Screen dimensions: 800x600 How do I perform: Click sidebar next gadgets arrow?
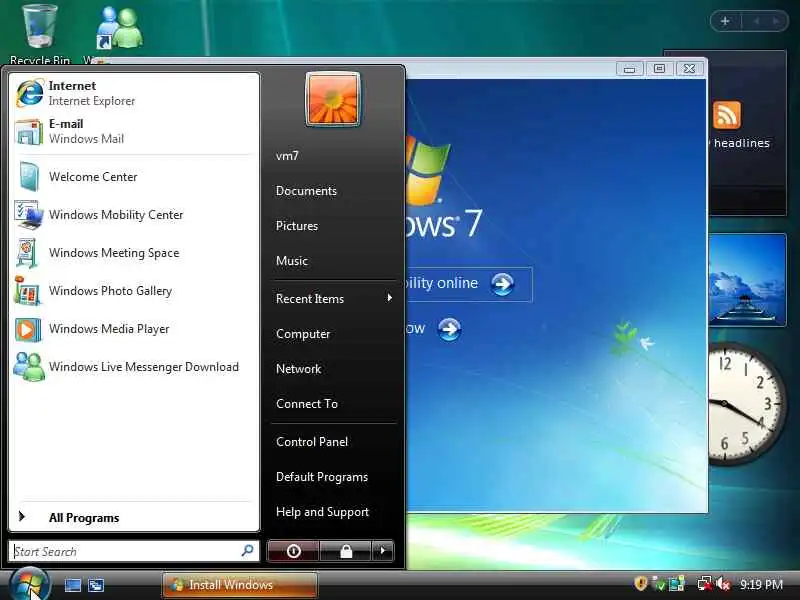point(776,21)
